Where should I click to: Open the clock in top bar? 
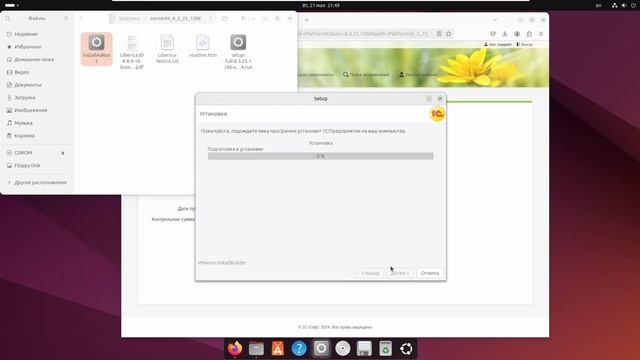click(x=321, y=5)
